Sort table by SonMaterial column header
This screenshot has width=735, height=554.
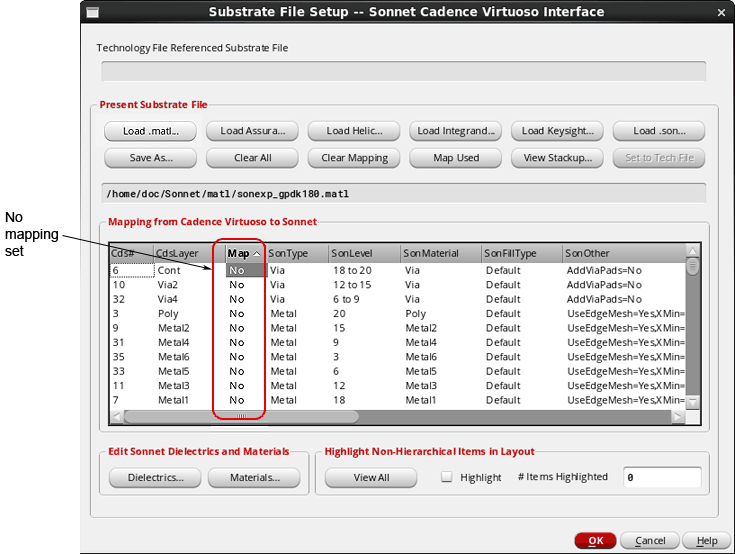[441, 254]
